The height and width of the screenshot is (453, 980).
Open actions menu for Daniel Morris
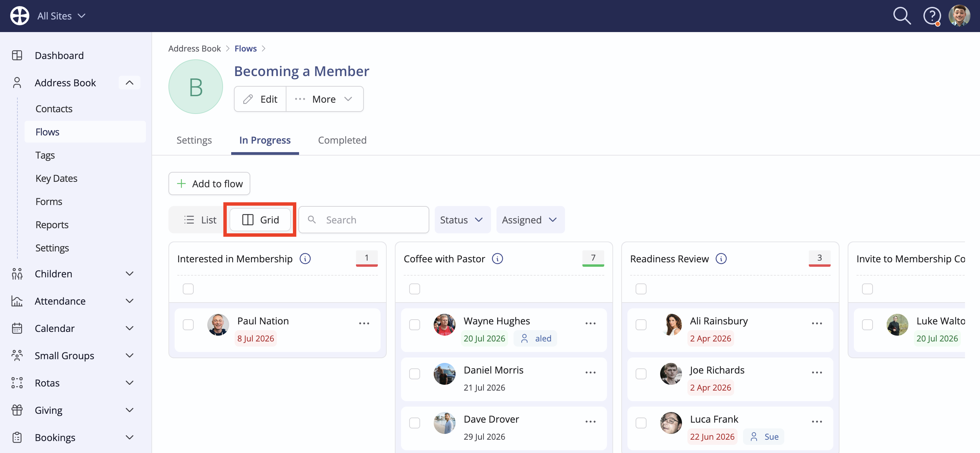click(x=591, y=372)
